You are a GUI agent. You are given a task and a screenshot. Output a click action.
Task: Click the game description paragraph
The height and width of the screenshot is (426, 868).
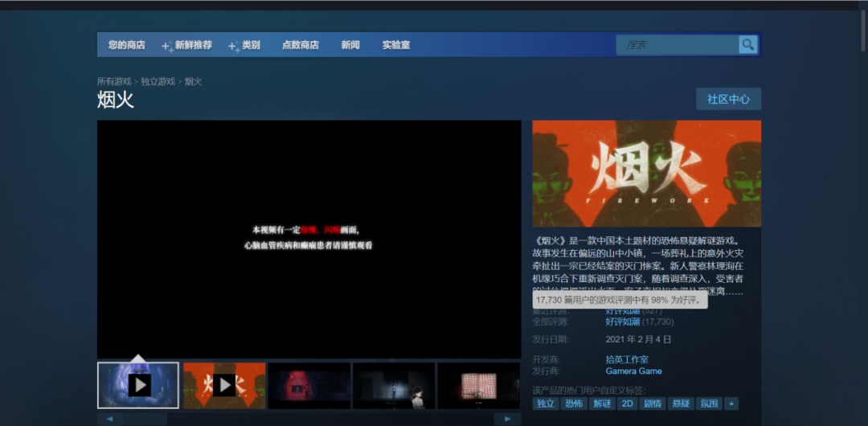tap(638, 267)
